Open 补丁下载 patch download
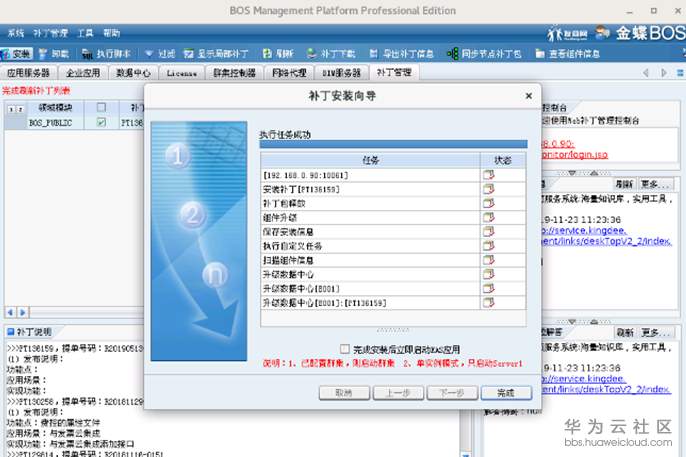Viewport: 686px width, 457px height. [312, 54]
